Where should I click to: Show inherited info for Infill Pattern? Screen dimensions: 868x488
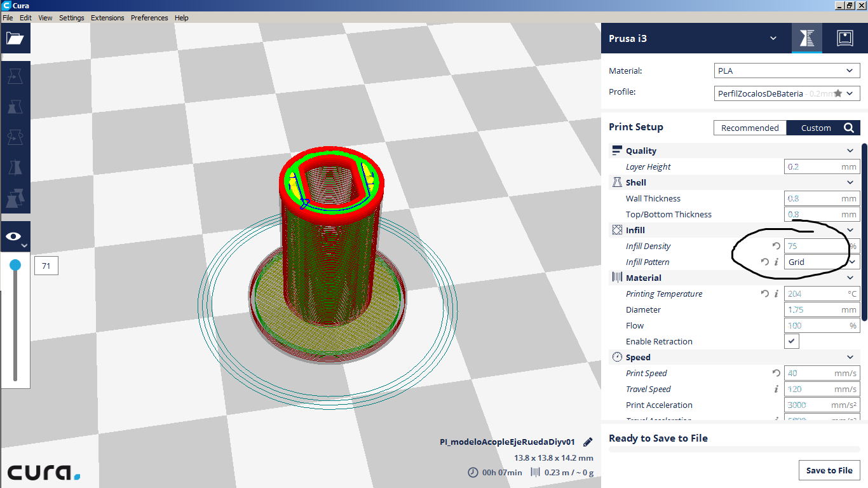tap(776, 262)
